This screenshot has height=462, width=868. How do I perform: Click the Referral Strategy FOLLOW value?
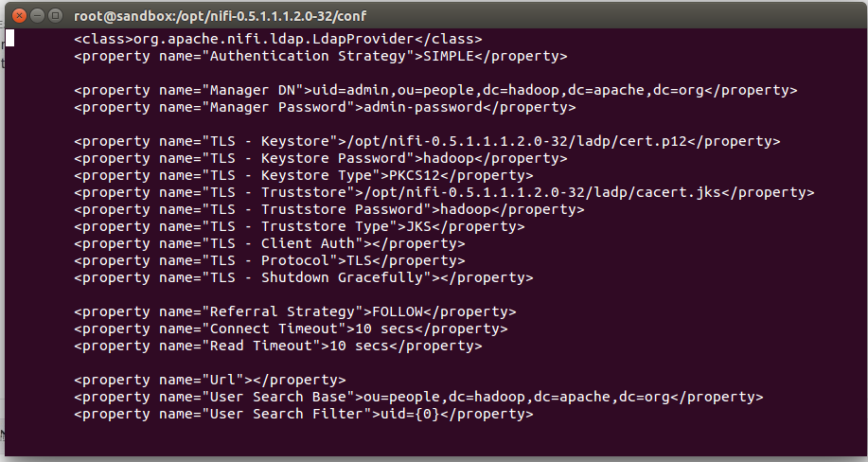[x=396, y=312]
